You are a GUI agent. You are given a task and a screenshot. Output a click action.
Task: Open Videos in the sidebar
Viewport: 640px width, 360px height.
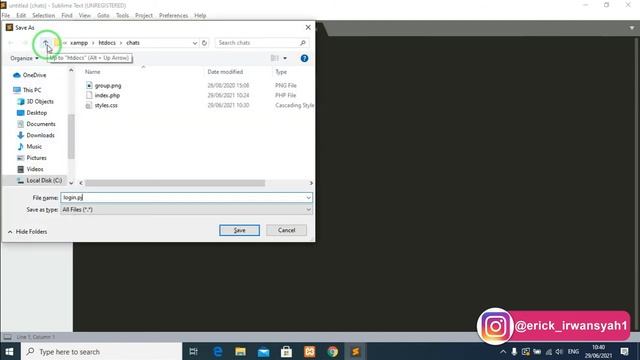pyautogui.click(x=30, y=169)
